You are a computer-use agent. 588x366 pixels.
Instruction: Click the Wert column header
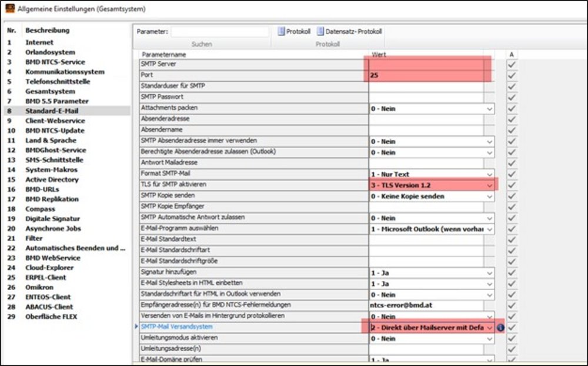379,54
